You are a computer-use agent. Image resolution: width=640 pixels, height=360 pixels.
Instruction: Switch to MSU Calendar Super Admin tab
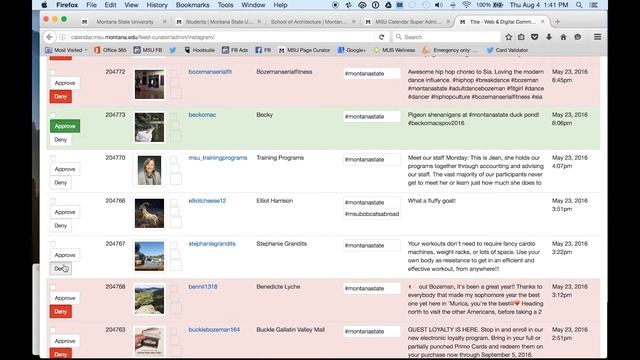coord(408,22)
